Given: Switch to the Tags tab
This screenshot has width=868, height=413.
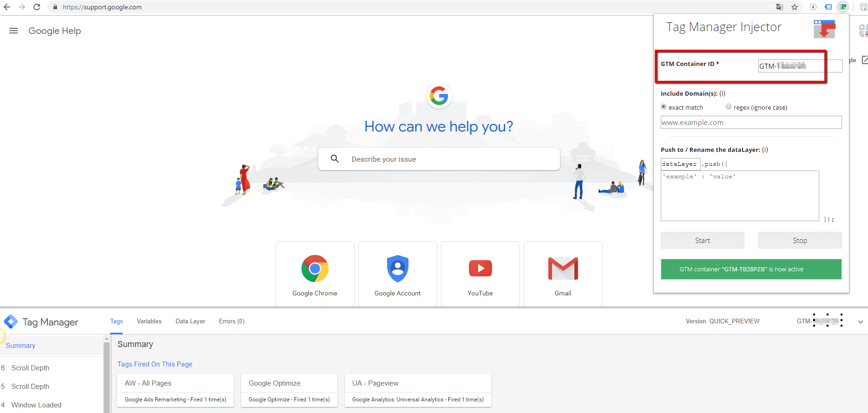Looking at the screenshot, I should click(x=117, y=321).
